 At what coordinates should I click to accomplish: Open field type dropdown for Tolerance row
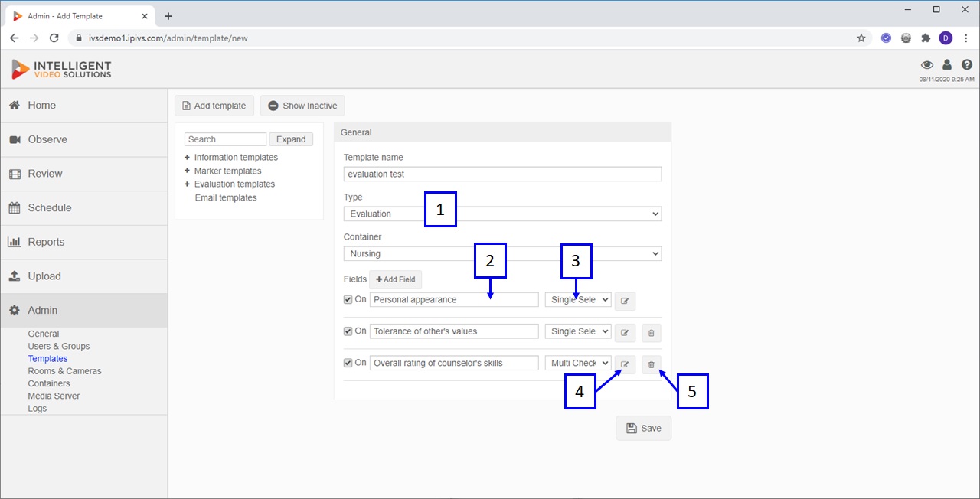(x=578, y=331)
